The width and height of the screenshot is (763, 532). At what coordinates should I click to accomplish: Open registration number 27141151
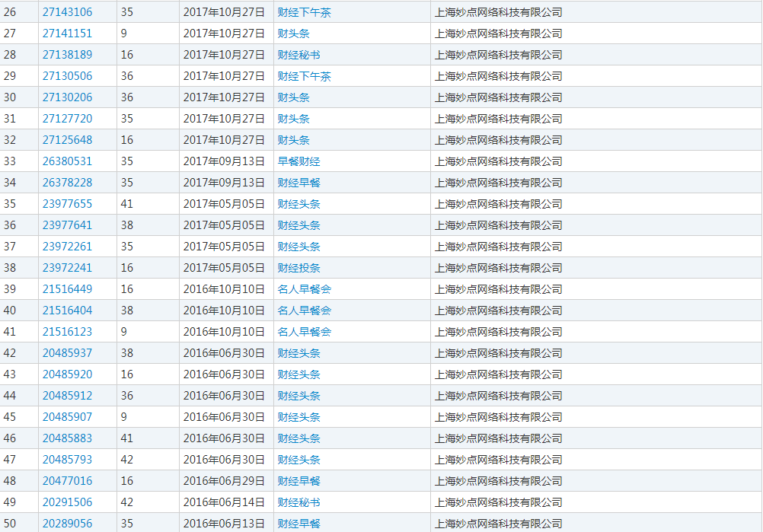point(67,33)
